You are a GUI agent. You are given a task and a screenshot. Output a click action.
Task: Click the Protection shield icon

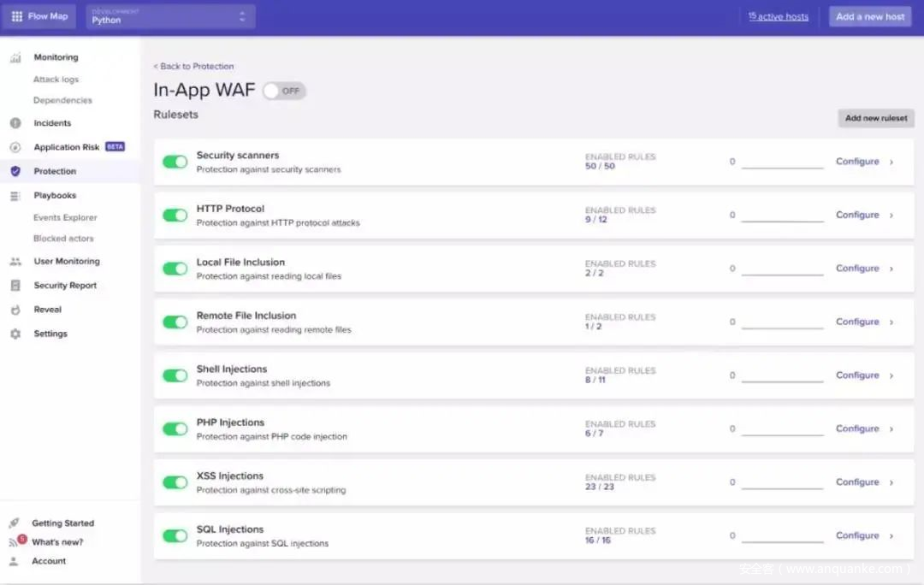pos(15,171)
